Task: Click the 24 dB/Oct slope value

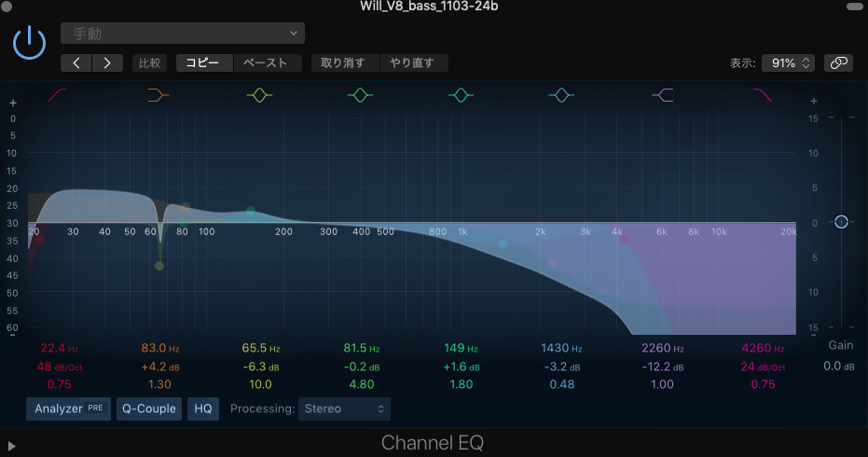Action: [763, 367]
